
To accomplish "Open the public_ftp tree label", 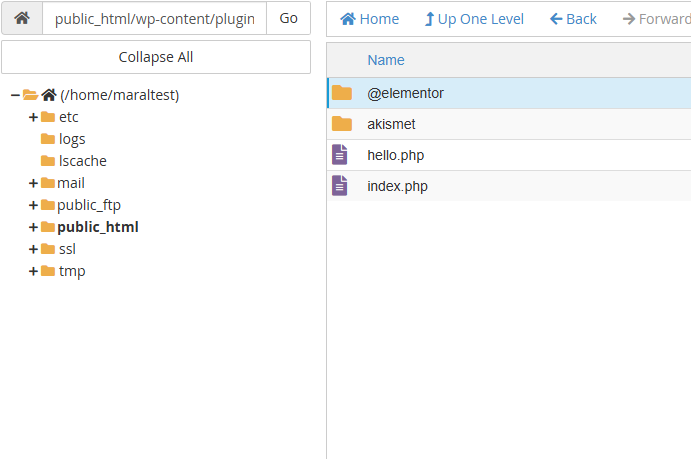I will point(89,205).
